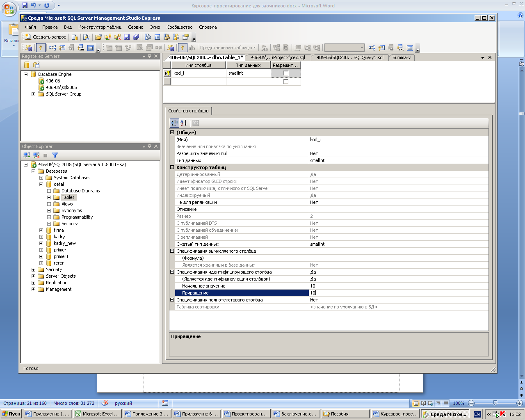Screen dimensions: 525x420
Task: Click the Connect icon in Object Explorer toolbar
Action: click(x=27, y=155)
